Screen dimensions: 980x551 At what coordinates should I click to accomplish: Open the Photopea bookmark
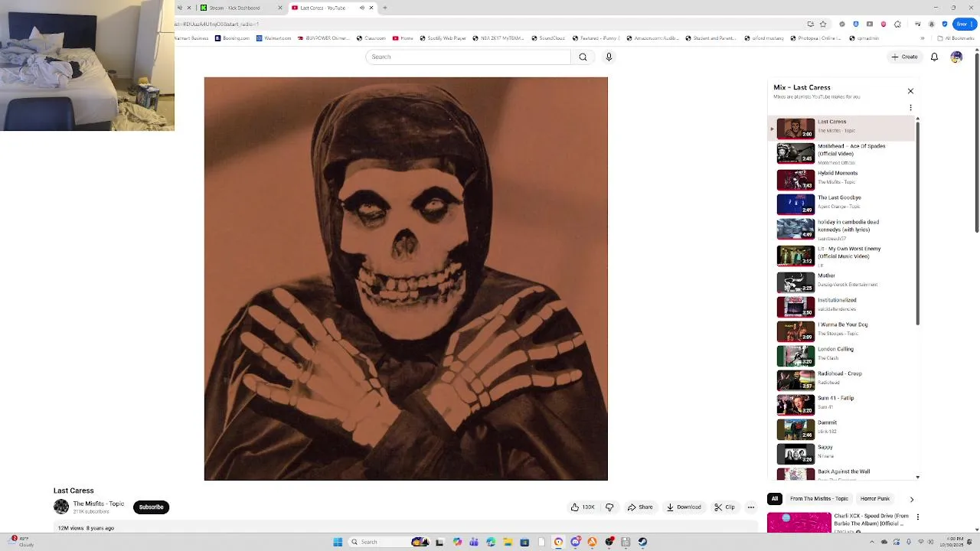[x=817, y=38]
